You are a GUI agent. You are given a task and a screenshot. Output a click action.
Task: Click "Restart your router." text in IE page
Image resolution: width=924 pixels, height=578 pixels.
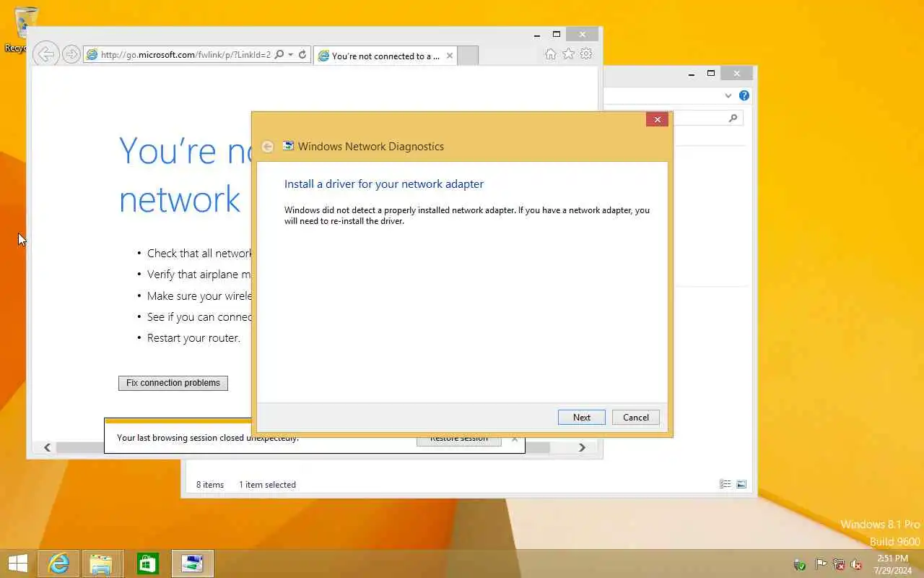(x=193, y=338)
